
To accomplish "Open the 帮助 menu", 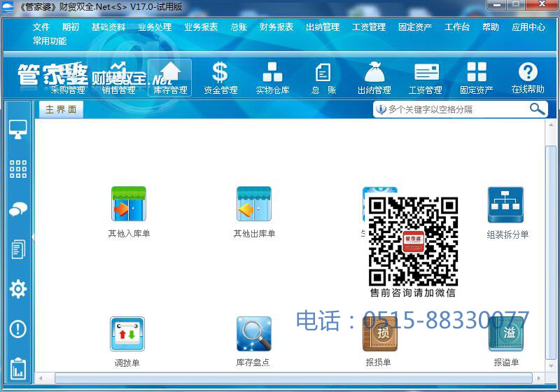I will pyautogui.click(x=491, y=27).
